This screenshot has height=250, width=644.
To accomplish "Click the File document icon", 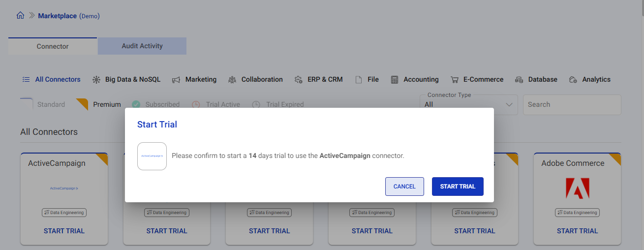I will [359, 80].
